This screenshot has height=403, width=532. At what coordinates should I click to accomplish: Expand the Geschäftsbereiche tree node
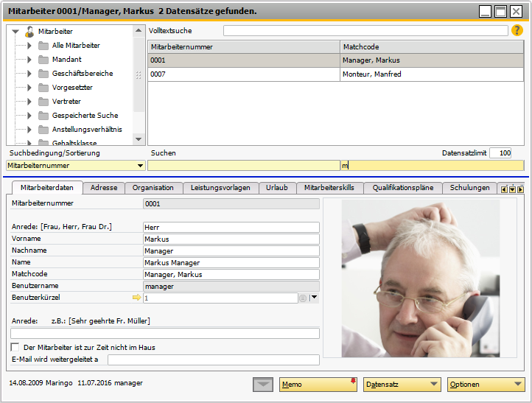[x=29, y=74]
